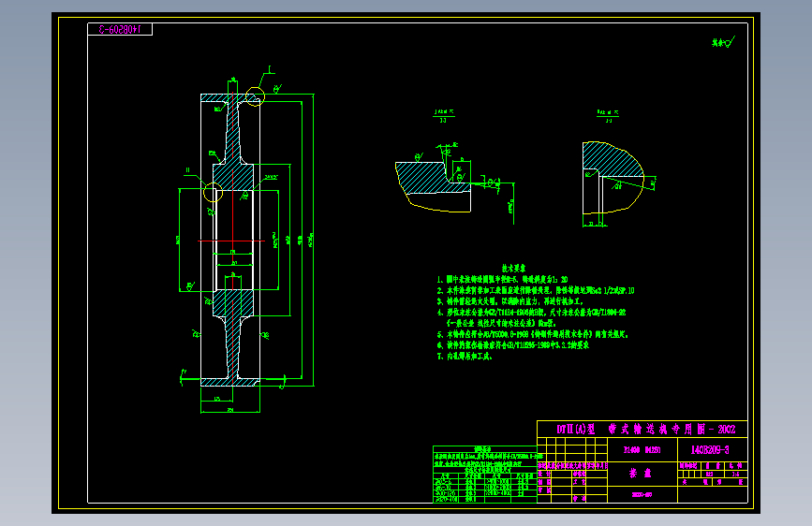The height and width of the screenshot is (526, 812).
Task: Click the II callout label text
Action: (x=188, y=169)
